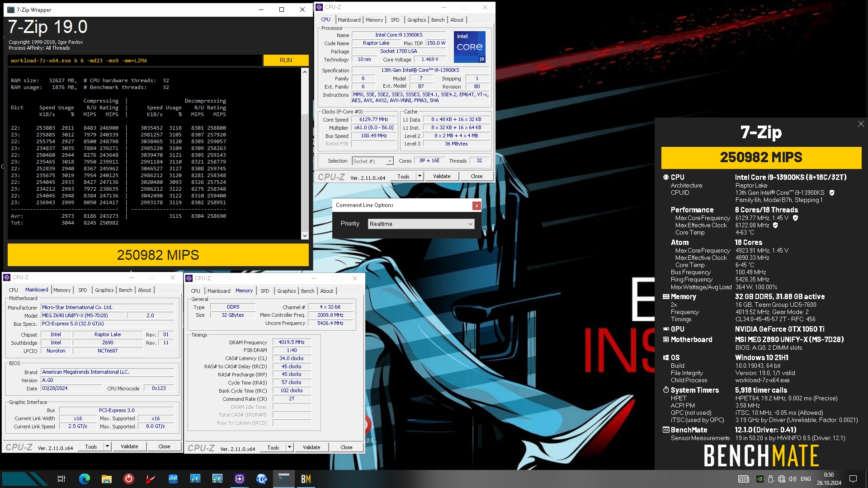Viewport: 868px width, 488px height.
Task: Open Graphics tab in top CPU-Z window
Action: [x=416, y=20]
